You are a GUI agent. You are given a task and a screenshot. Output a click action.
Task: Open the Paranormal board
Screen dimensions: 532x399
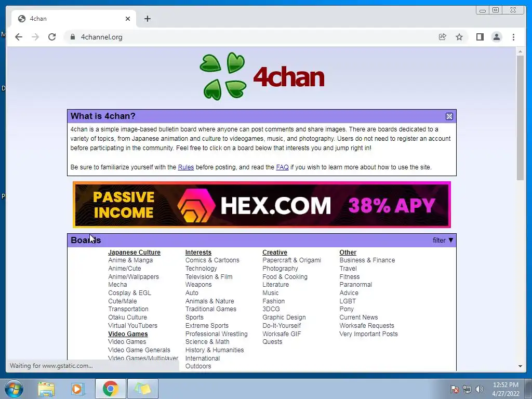[355, 285]
